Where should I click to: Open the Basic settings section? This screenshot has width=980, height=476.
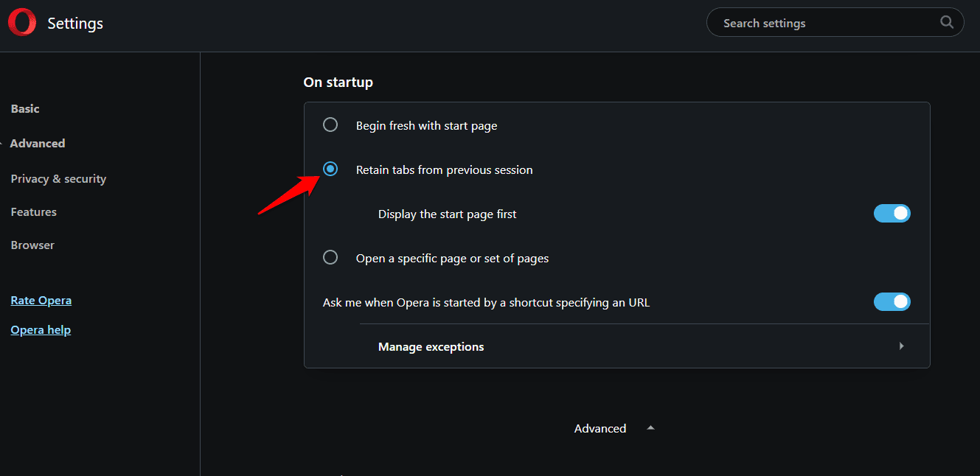tap(24, 108)
